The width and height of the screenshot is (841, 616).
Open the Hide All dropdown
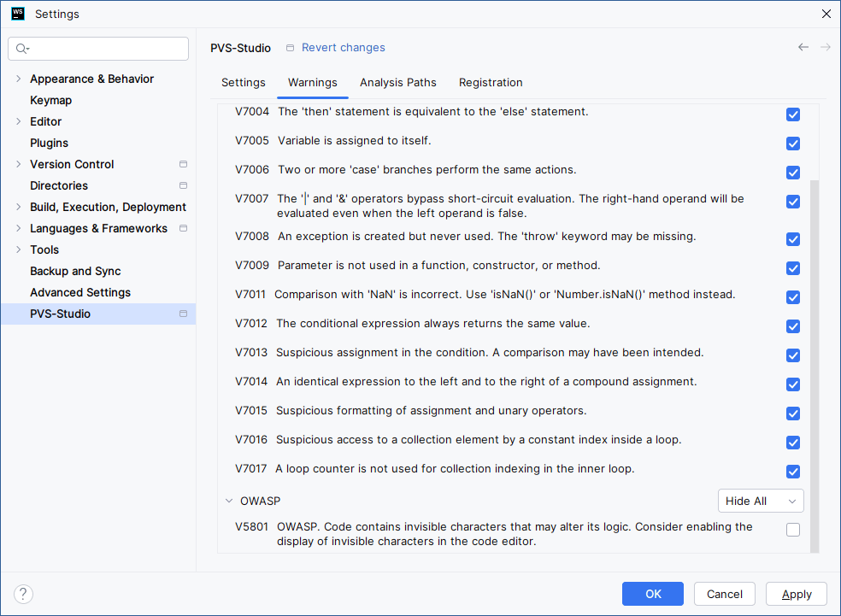point(760,501)
